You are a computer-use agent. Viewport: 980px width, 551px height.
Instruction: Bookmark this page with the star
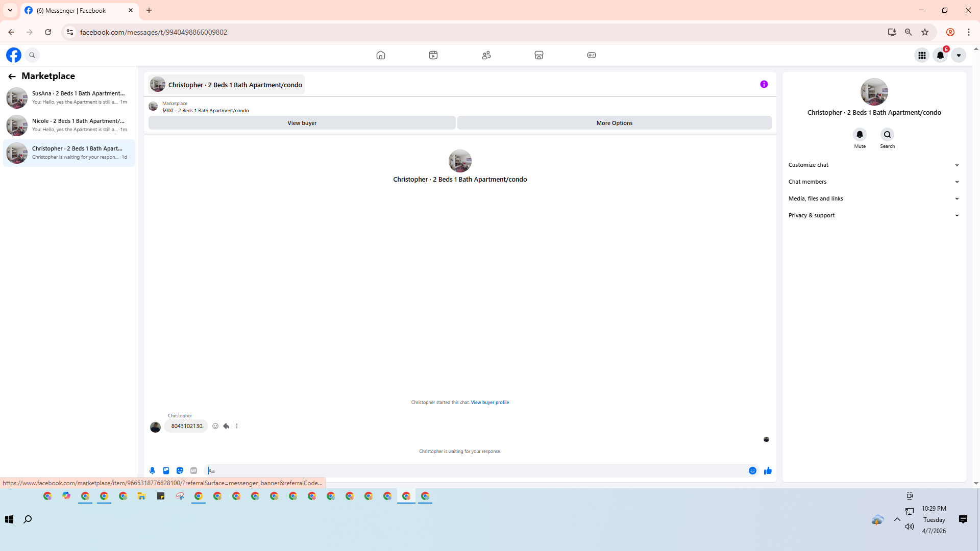click(925, 32)
